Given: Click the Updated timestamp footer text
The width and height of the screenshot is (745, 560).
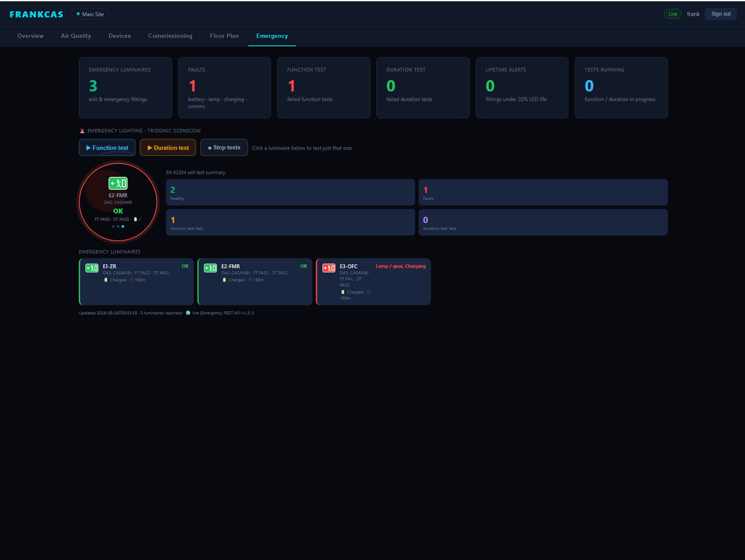Looking at the screenshot, I should click(108, 313).
